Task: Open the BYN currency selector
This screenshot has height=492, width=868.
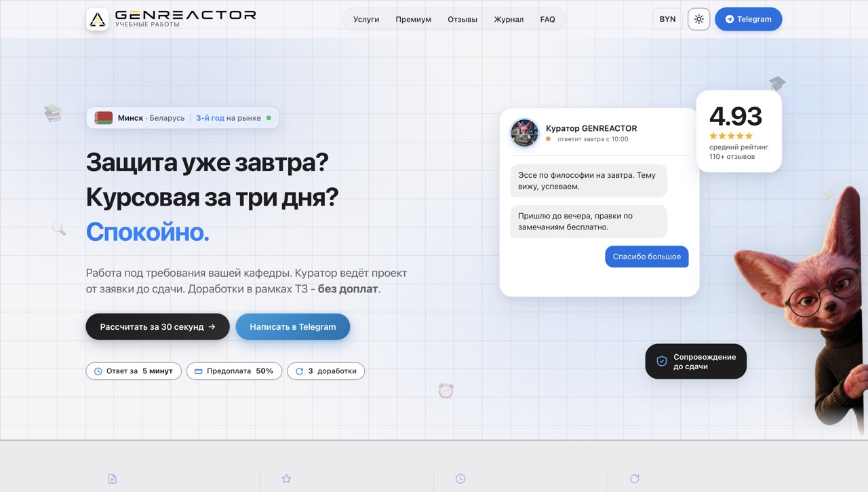Action: click(x=668, y=19)
